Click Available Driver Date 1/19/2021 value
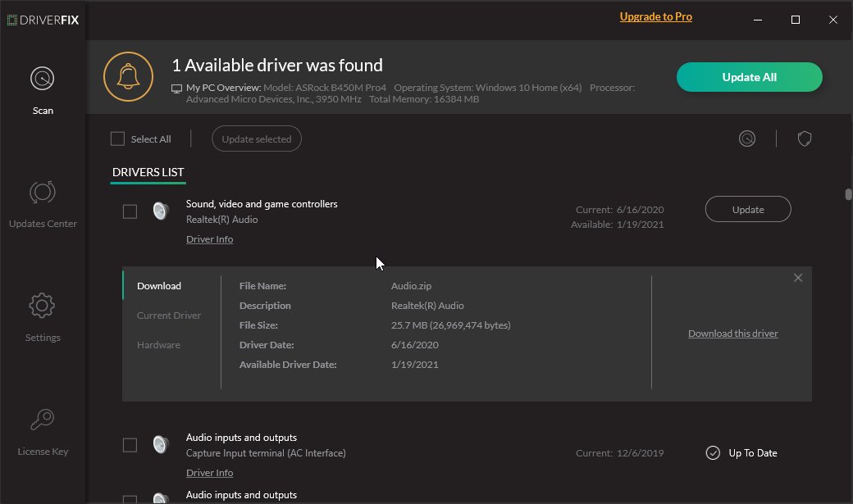This screenshot has width=853, height=504. (x=414, y=365)
